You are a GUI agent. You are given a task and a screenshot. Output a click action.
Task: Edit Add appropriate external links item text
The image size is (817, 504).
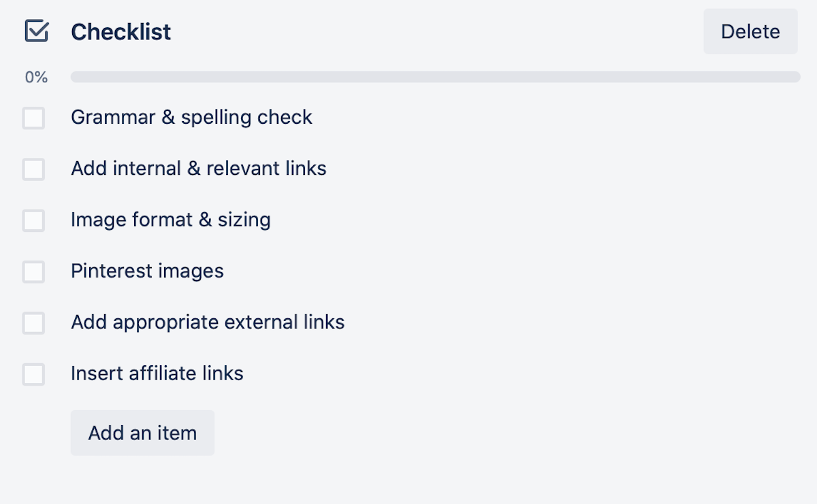[208, 322]
